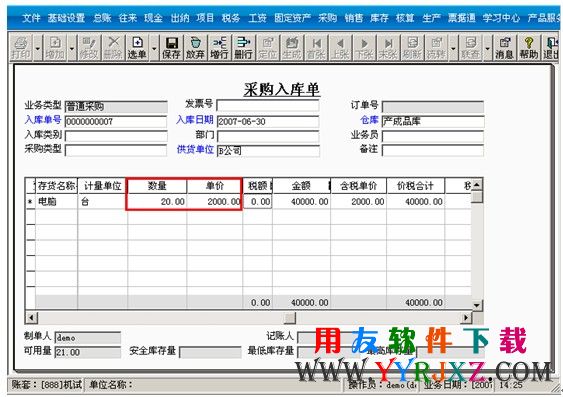Open the 基础设置 menu
Screen dimensions: 563x397
(66, 18)
